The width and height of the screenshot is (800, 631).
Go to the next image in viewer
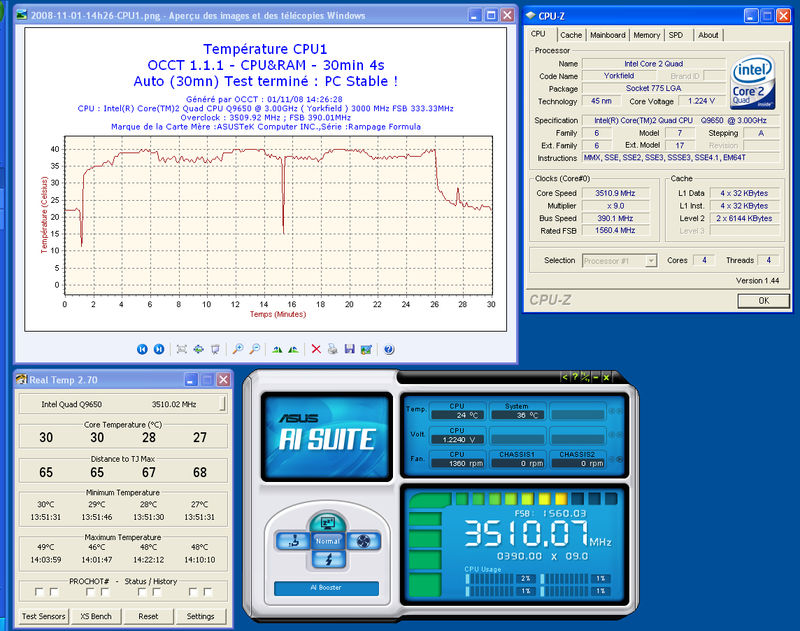(x=159, y=349)
